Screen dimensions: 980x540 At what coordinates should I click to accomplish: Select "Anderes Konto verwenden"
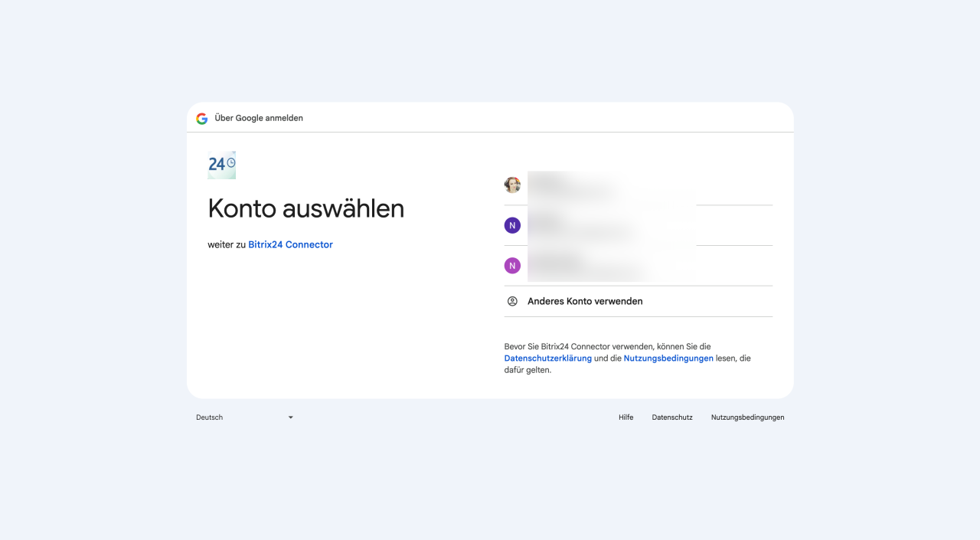point(638,301)
